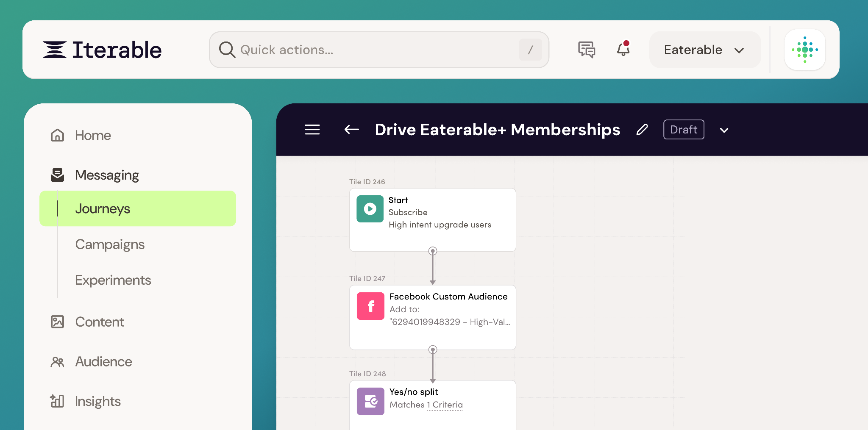Click the slash shortcut key badge

(x=530, y=50)
